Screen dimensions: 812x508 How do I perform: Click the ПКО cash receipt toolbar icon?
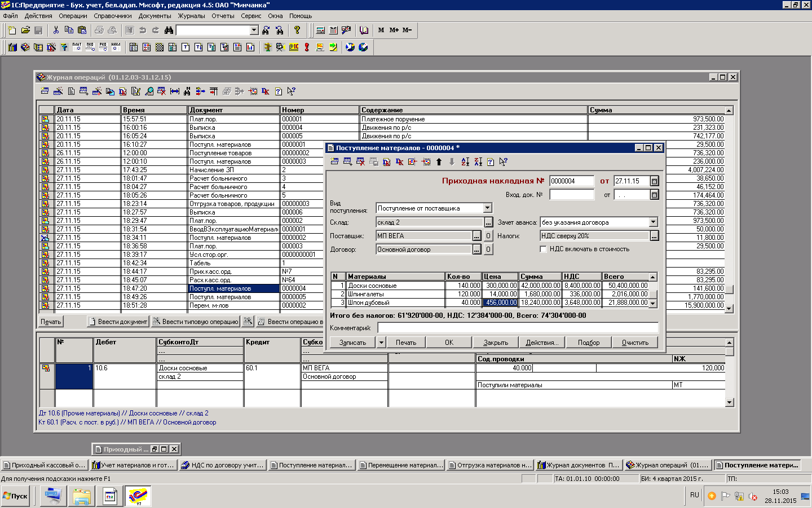[90, 47]
